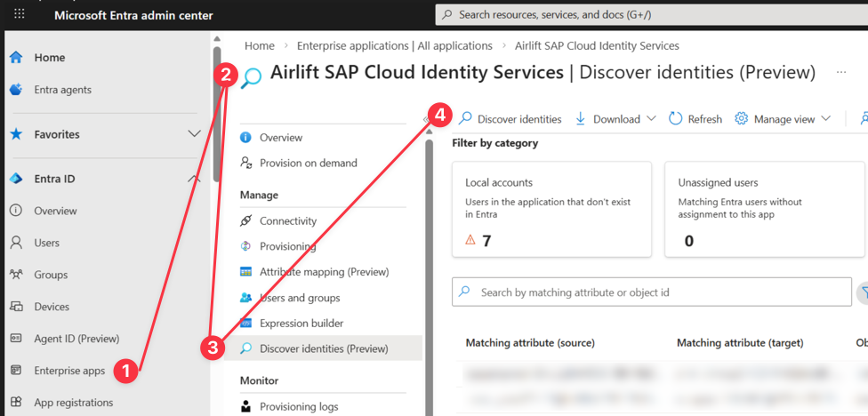Click the blue Overview info icon in resource menu
This screenshot has width=868, height=416.
tap(245, 137)
